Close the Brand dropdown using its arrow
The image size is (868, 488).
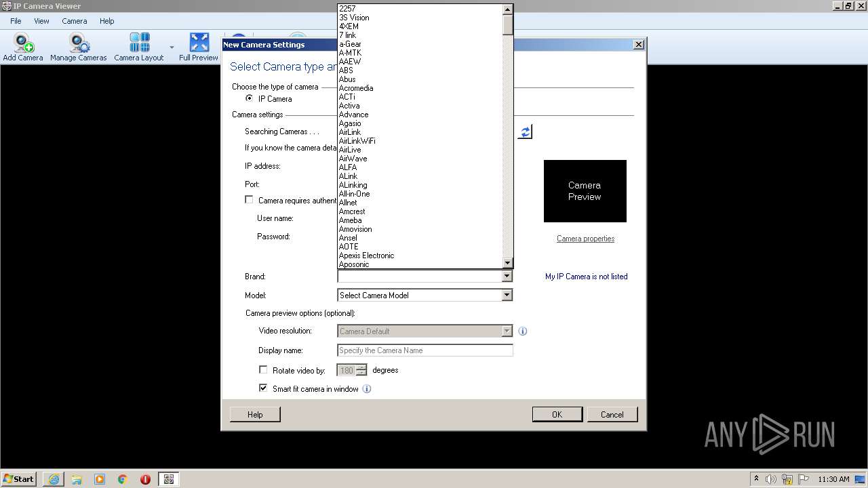pyautogui.click(x=507, y=277)
